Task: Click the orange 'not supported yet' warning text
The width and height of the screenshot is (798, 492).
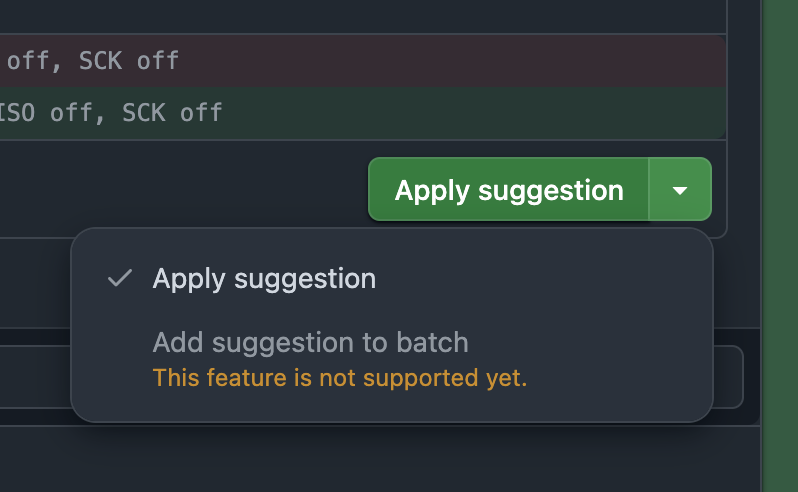Action: pyautogui.click(x=339, y=378)
